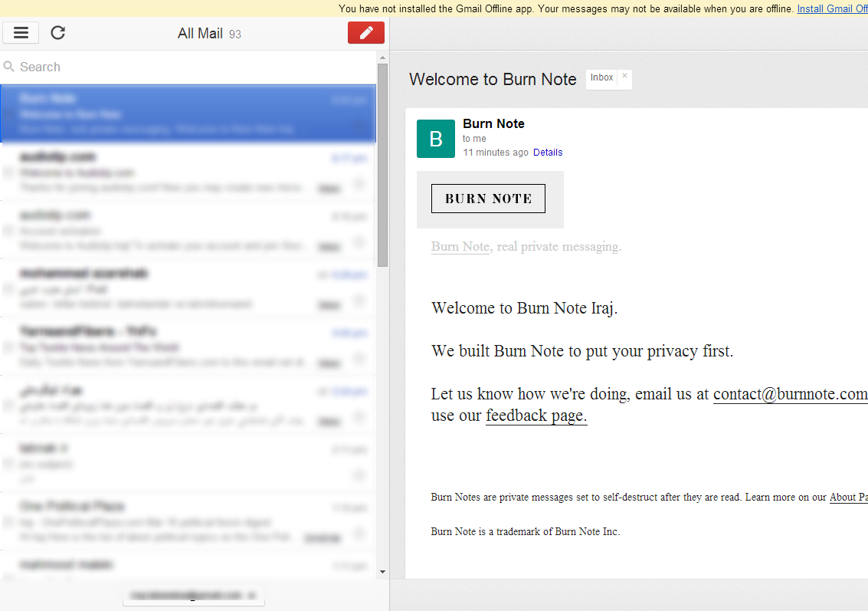Click the refresh mail icon
The height and width of the screenshot is (611, 868).
tap(58, 33)
